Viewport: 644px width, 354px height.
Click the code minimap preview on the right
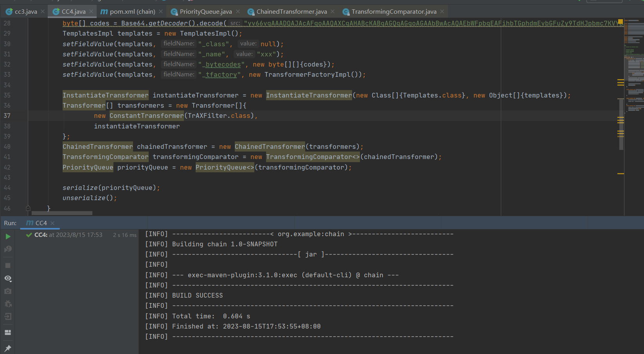[634, 67]
